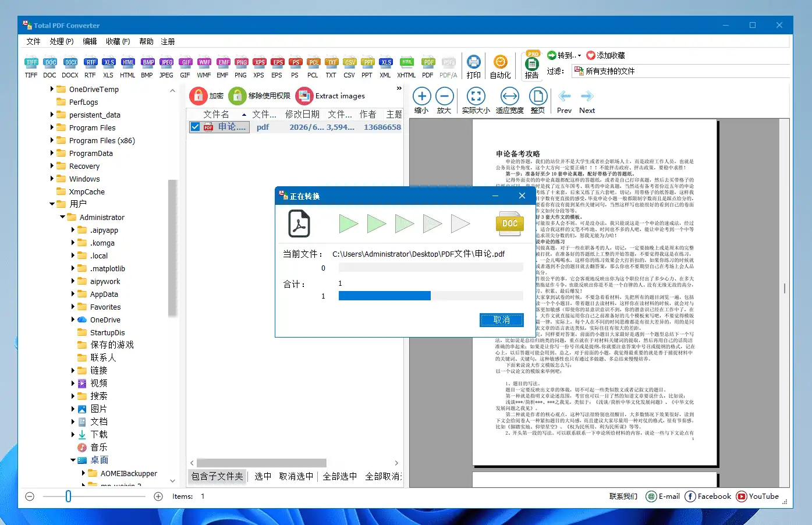
Task: Click 取消选中 button
Action: point(296,476)
